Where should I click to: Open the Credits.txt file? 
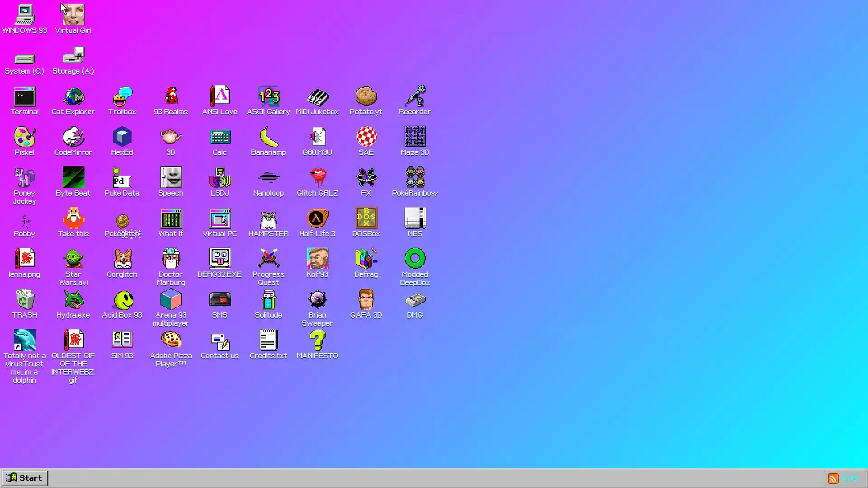click(269, 341)
